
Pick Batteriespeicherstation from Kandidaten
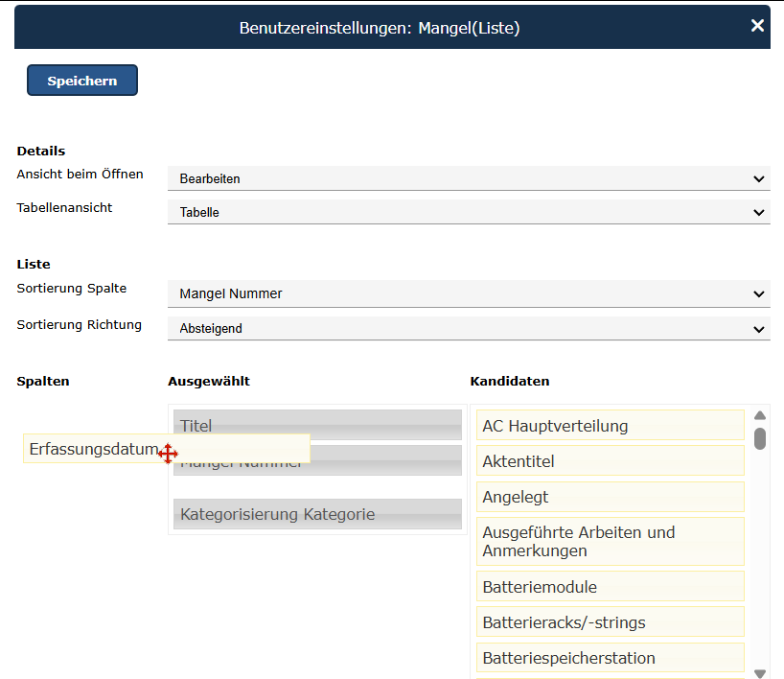tap(610, 658)
